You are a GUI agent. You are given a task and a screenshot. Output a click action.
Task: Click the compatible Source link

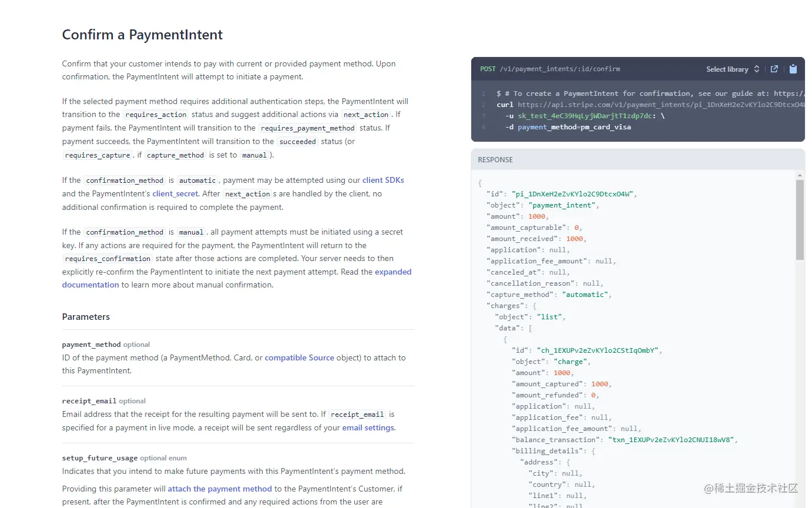[299, 357]
